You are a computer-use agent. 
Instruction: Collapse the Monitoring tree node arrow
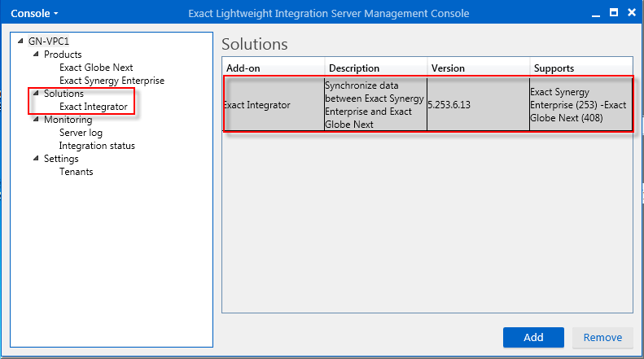coord(36,119)
